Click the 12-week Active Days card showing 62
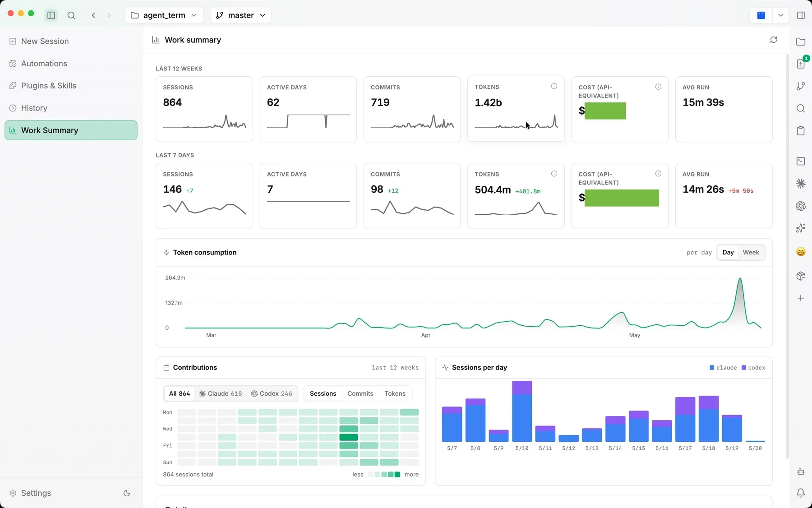Viewport: 812px width, 508px height. (308, 109)
